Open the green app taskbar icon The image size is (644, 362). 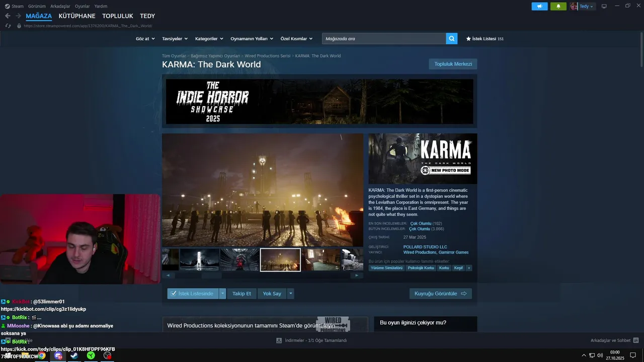(x=91, y=355)
